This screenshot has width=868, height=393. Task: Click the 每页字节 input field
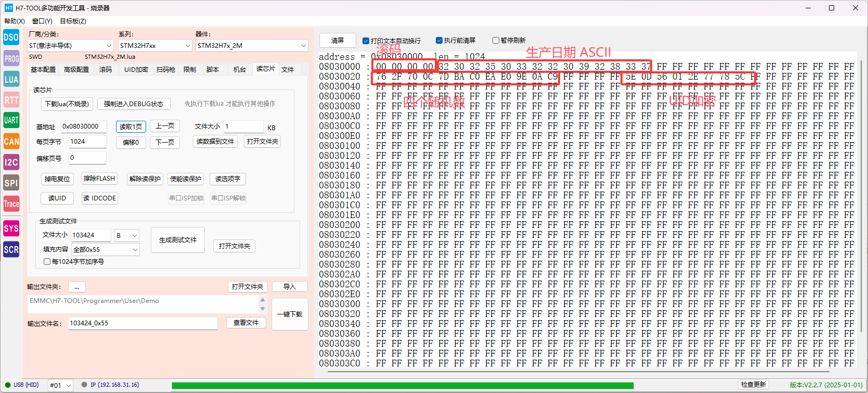87,142
